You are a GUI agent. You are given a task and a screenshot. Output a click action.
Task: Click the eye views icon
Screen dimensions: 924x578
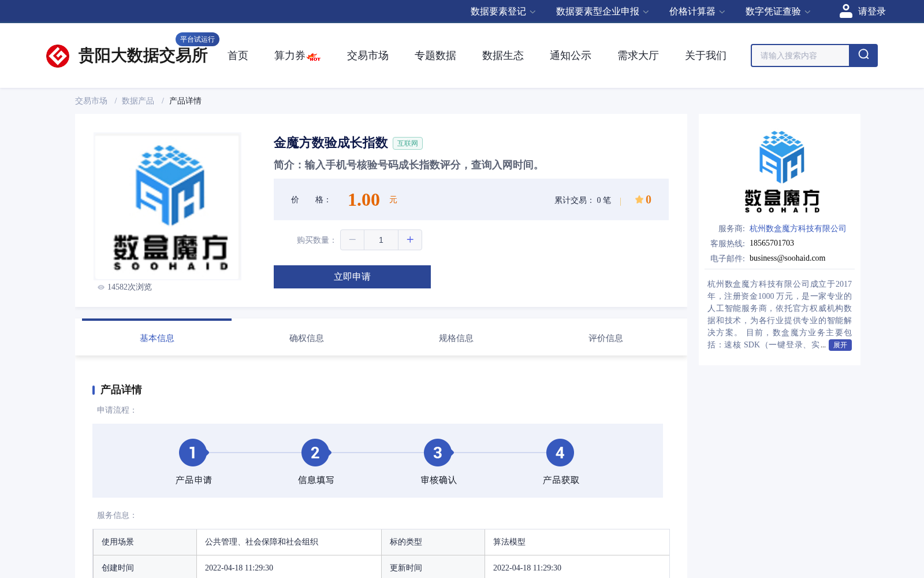click(x=101, y=287)
